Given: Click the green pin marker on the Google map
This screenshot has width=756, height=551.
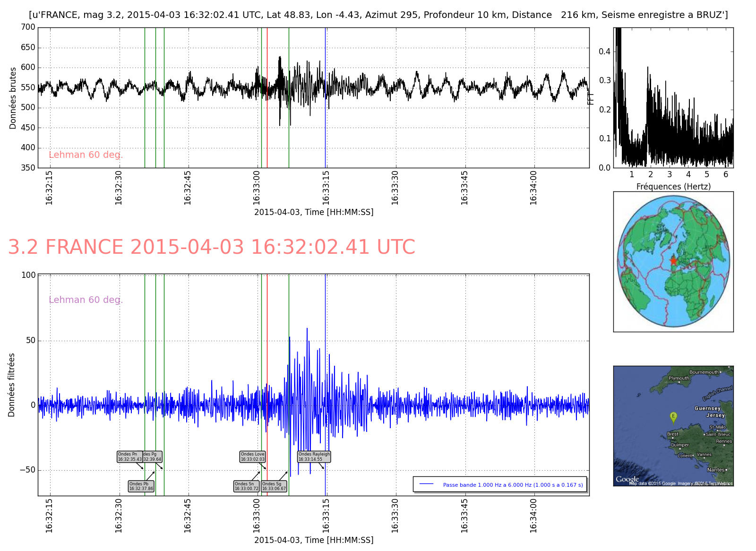Looking at the screenshot, I should pos(673,417).
